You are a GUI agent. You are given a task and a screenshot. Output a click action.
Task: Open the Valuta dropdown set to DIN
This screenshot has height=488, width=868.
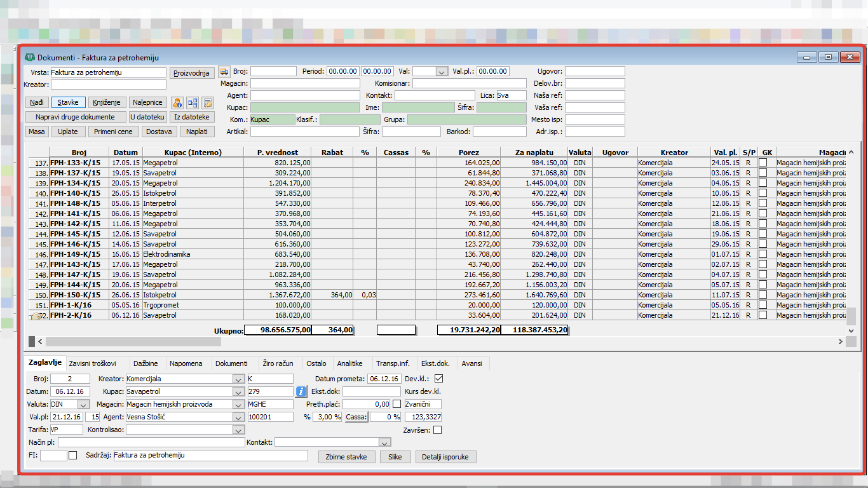(83, 404)
